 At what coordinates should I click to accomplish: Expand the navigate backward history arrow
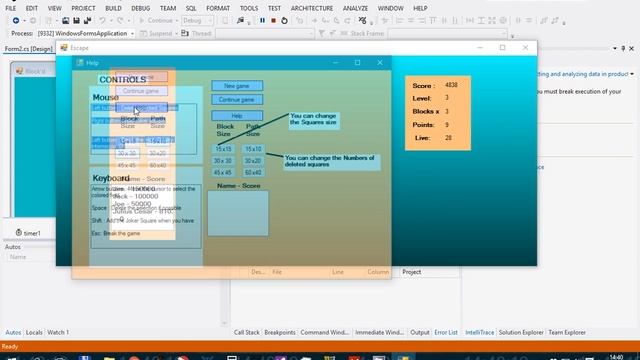(24, 21)
